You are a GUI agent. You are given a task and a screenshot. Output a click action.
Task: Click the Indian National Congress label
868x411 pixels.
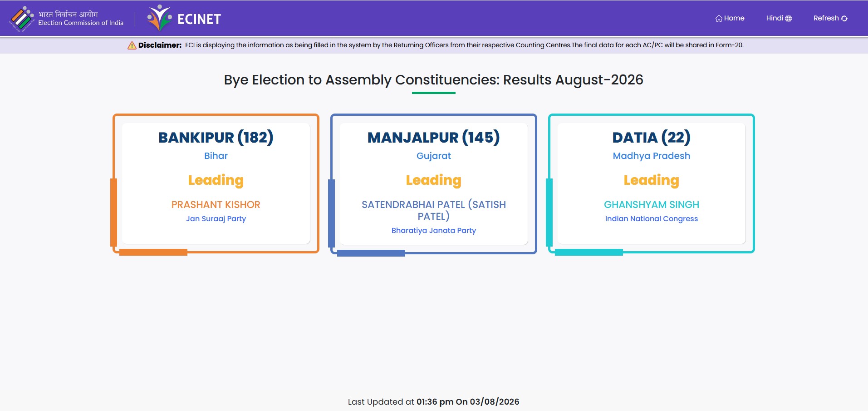tap(652, 219)
